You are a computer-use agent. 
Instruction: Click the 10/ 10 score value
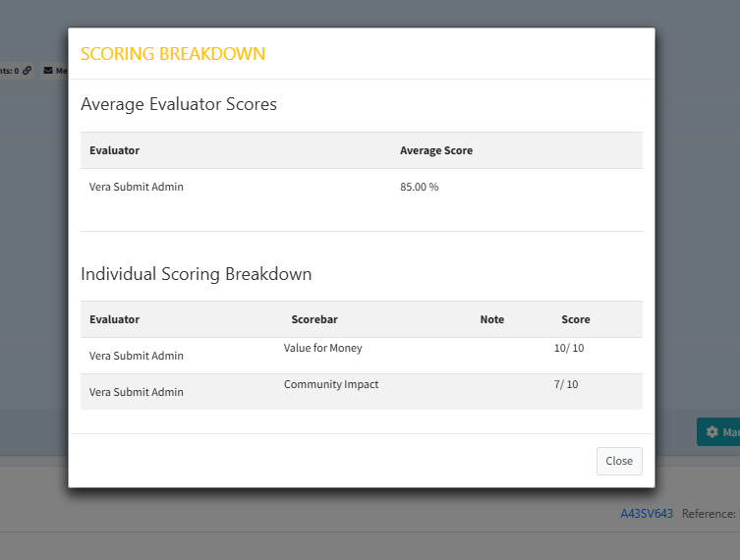(x=569, y=348)
